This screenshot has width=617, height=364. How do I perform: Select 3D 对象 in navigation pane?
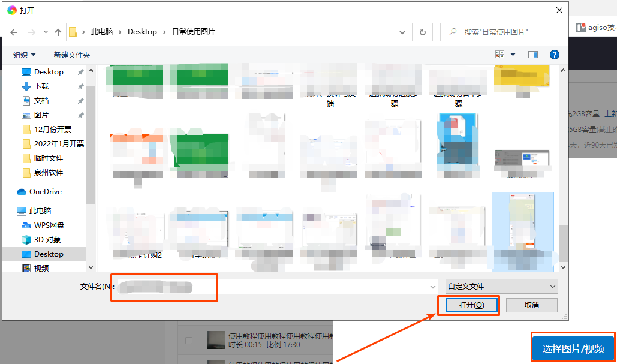click(47, 240)
